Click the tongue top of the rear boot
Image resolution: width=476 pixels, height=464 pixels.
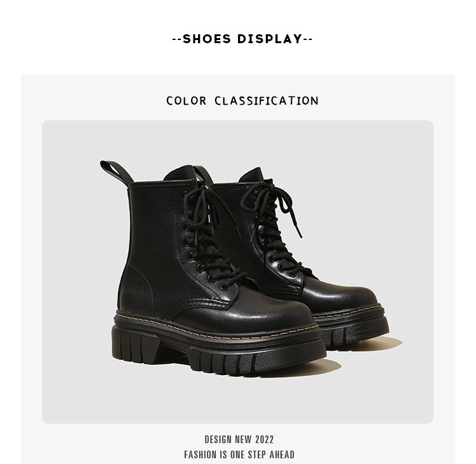pyautogui.click(x=252, y=175)
